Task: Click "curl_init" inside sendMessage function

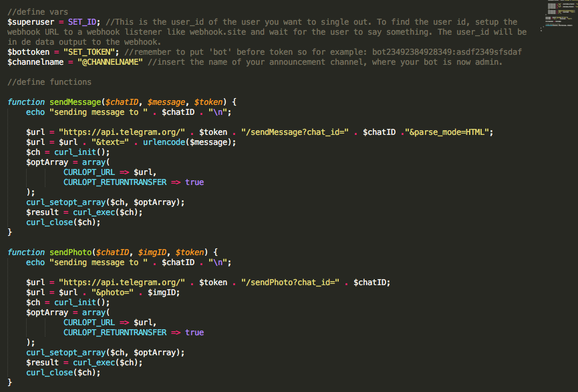Action: point(76,152)
